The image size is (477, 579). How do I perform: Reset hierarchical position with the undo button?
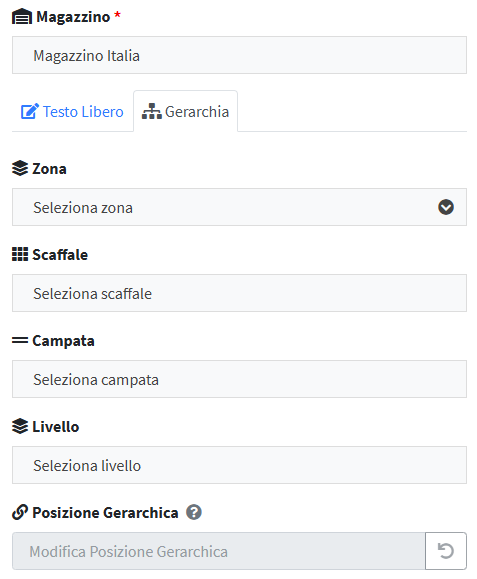pyautogui.click(x=446, y=551)
